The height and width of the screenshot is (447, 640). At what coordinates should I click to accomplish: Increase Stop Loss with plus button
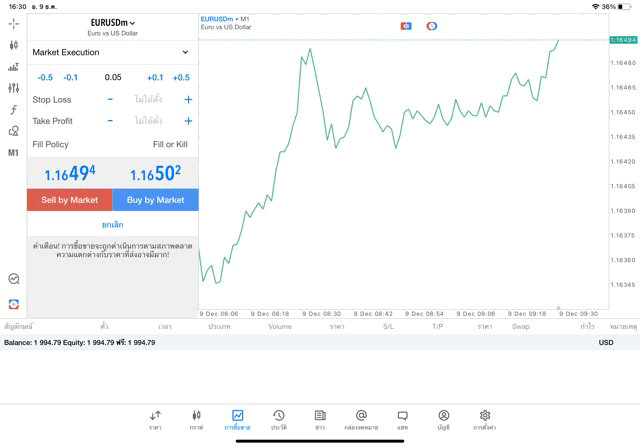[x=188, y=100]
